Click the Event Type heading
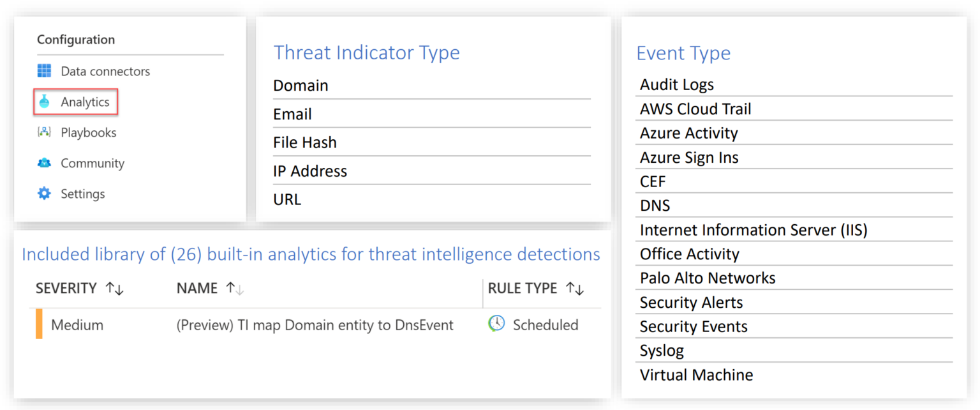The width and height of the screenshot is (980, 410). (x=683, y=54)
